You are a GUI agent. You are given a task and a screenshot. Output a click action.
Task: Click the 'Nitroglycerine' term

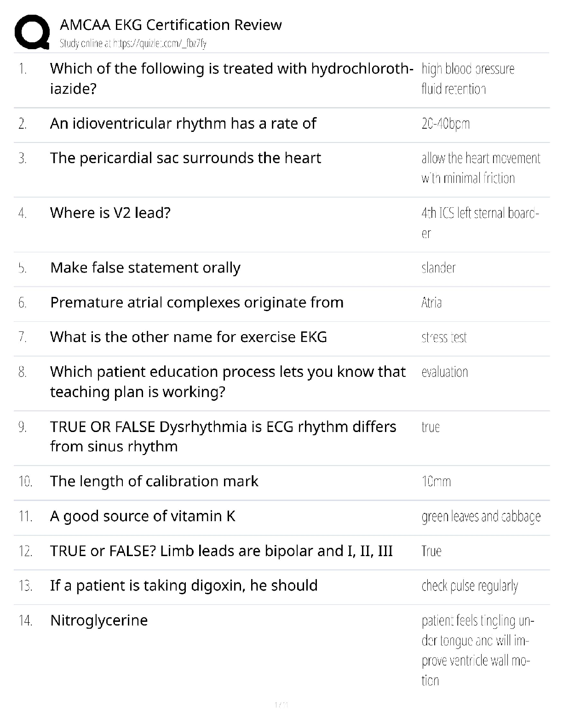[x=99, y=620]
